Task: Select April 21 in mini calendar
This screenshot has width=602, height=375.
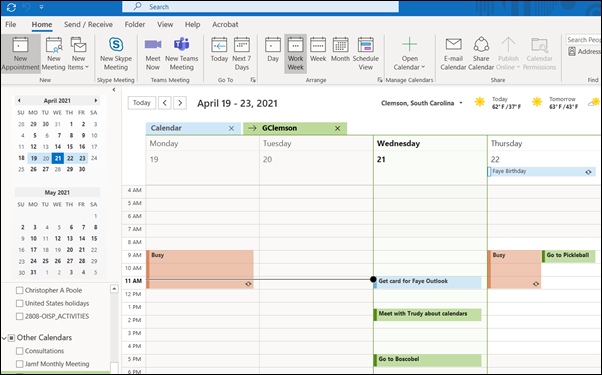Action: (x=58, y=158)
